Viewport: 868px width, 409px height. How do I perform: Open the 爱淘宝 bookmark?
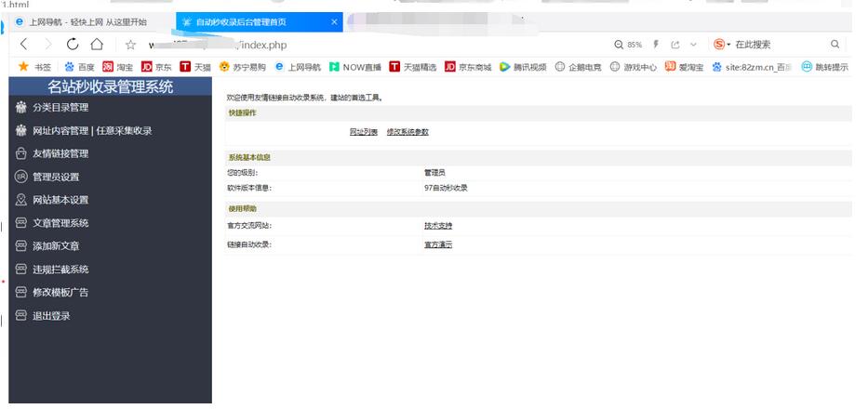click(684, 67)
